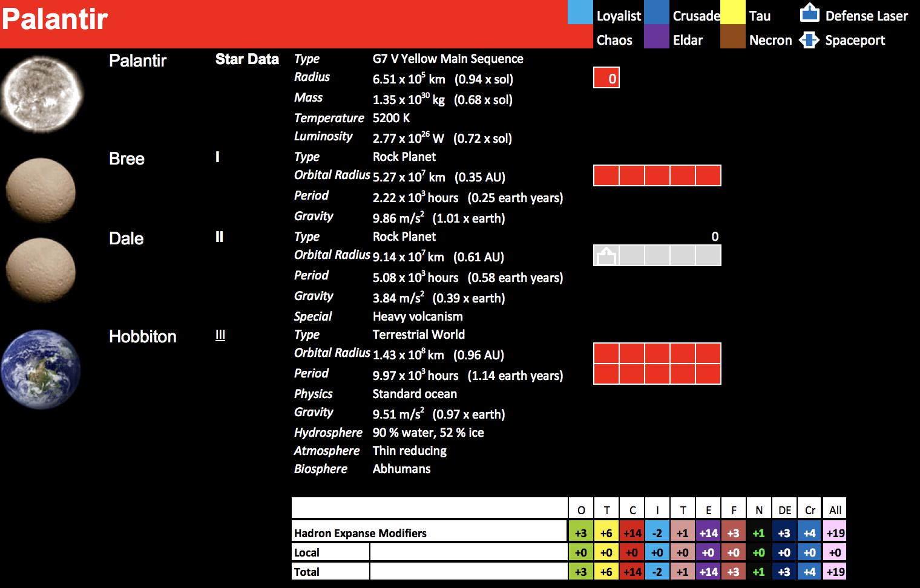This screenshot has height=588, width=920.
Task: Click Dale's '3.84 m/s²' gravity value
Action: (398, 297)
